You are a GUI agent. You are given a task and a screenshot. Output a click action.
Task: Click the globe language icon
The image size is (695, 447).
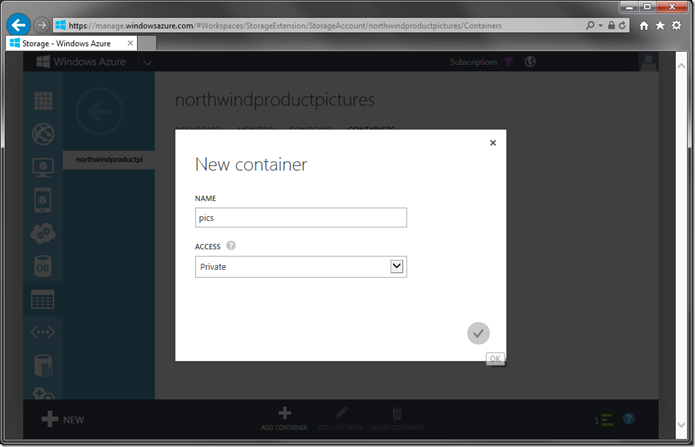(530, 62)
